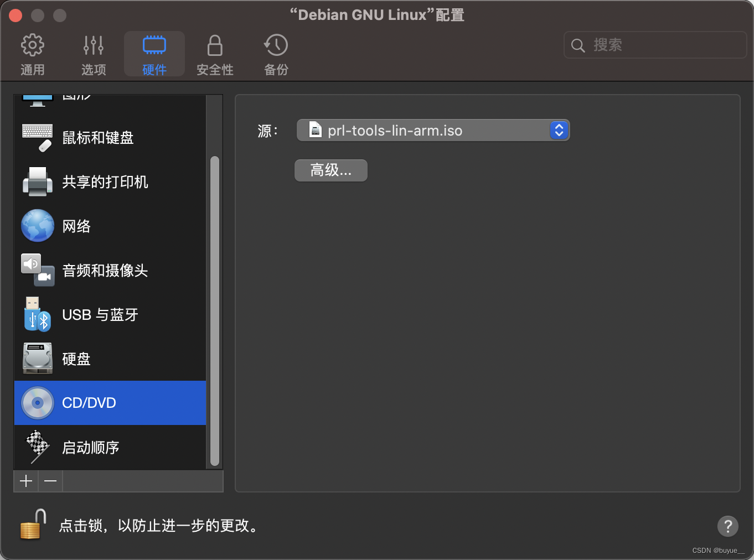Click the clock-arrow icon above 备份
754x560 pixels.
[276, 45]
